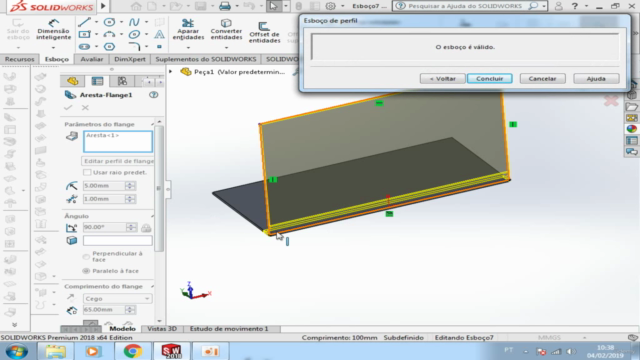Viewport: 640px width, 360px height.
Task: Click the 90.00° angle field
Action: [104, 227]
